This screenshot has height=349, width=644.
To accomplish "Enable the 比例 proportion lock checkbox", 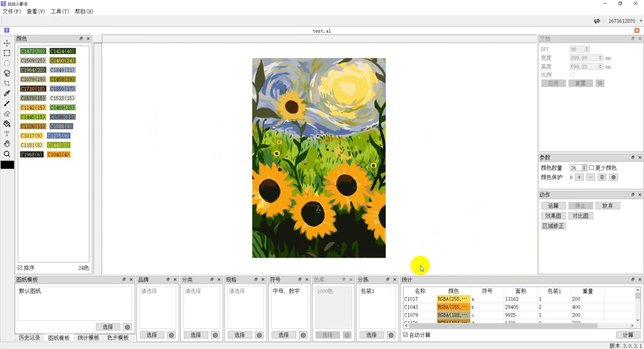I will coord(572,74).
